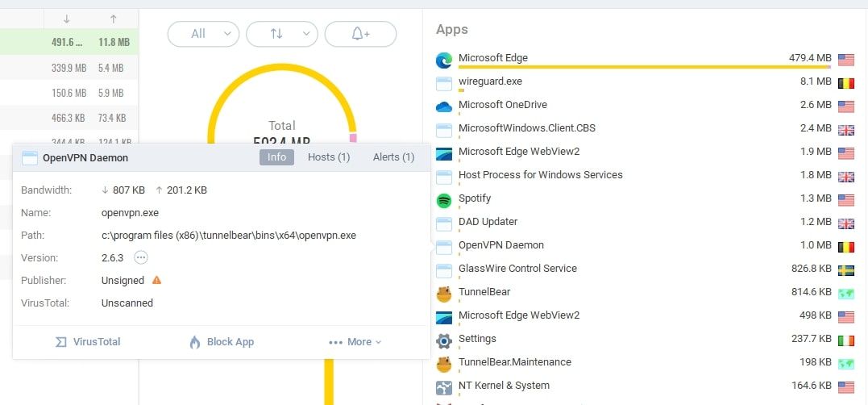
Task: Click the add alert bell button
Action: point(360,34)
